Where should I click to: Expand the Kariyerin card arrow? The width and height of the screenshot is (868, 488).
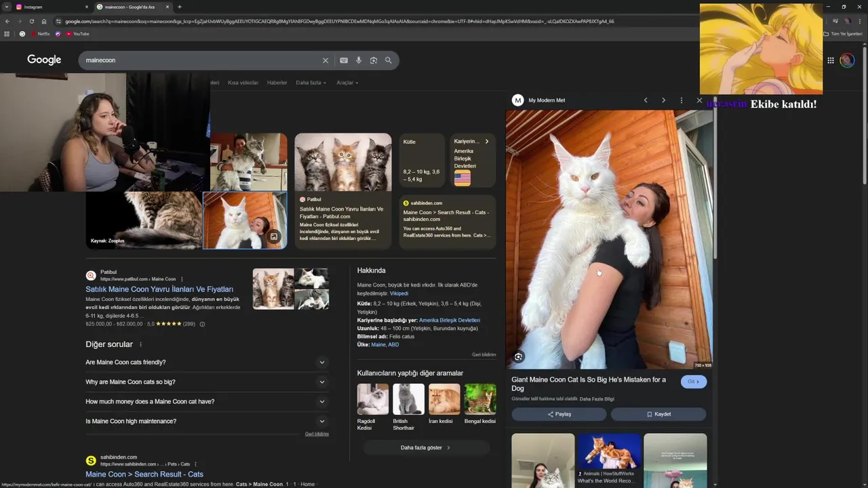(487, 142)
